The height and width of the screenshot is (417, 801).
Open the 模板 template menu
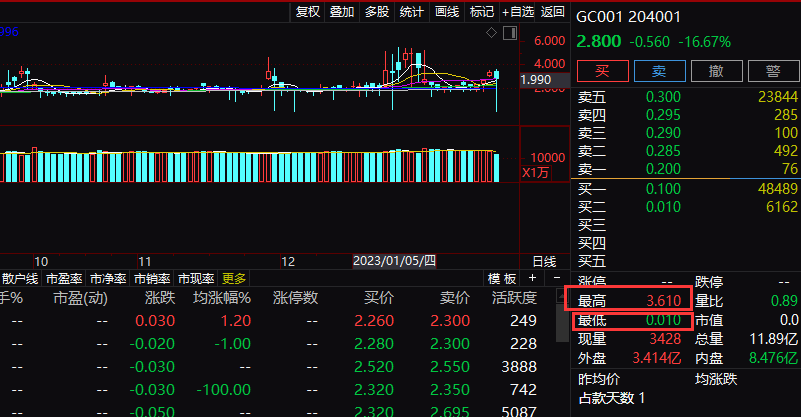click(x=502, y=279)
